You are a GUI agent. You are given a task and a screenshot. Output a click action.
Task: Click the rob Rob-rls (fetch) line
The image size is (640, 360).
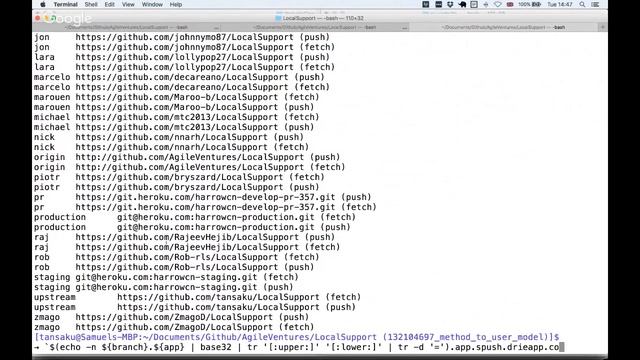[x=176, y=257]
